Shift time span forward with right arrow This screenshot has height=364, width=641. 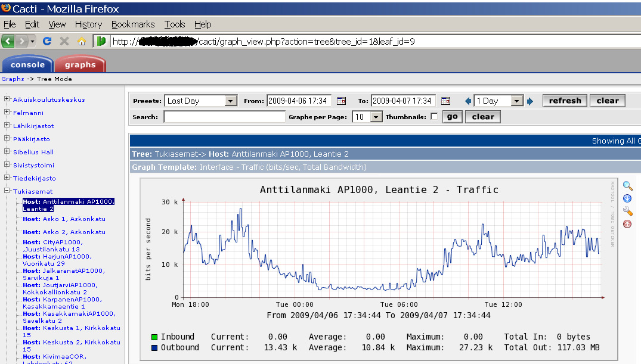click(x=530, y=101)
